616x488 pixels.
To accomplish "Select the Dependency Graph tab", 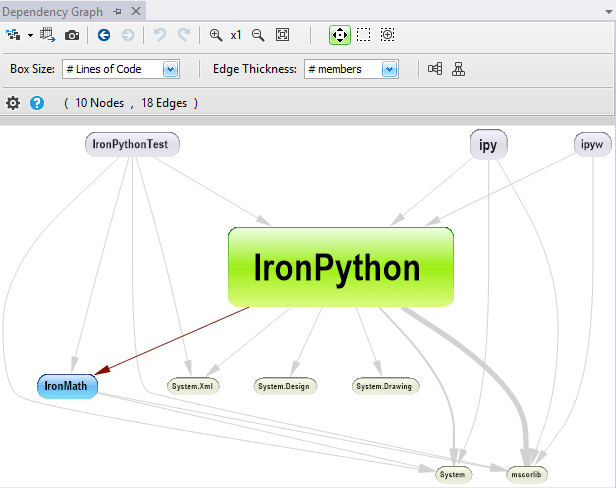I will point(52,11).
